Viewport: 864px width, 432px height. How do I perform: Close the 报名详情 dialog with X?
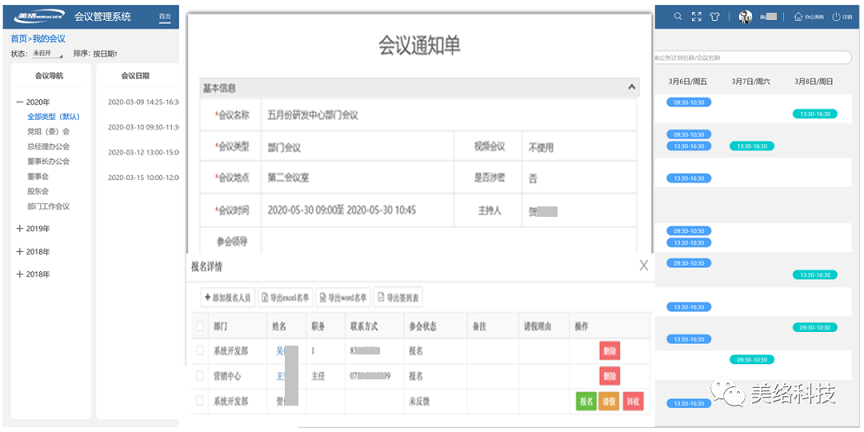643,266
